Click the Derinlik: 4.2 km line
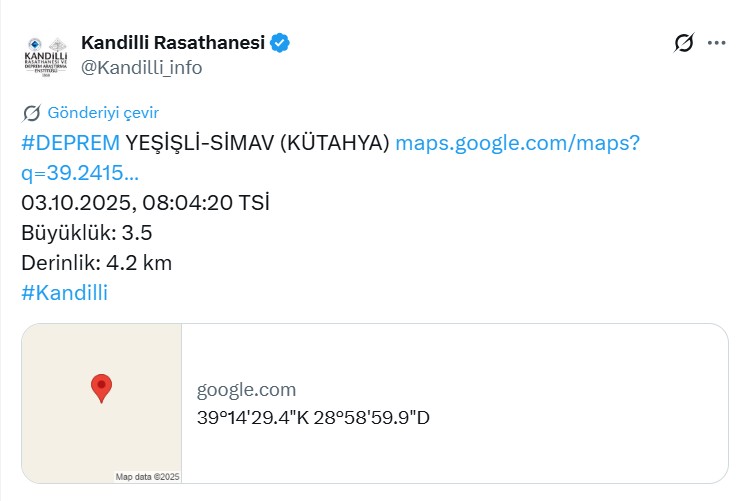Screen dimensions: 748x501 (96, 263)
